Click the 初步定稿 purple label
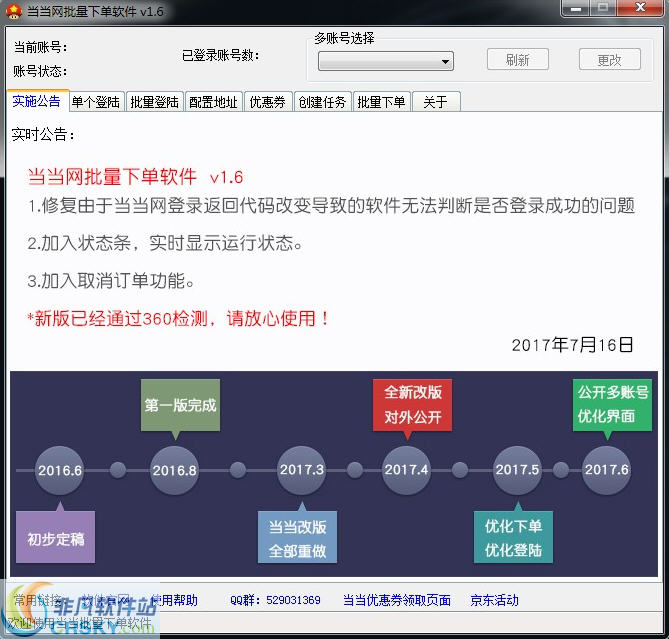669x639 pixels. point(55,537)
